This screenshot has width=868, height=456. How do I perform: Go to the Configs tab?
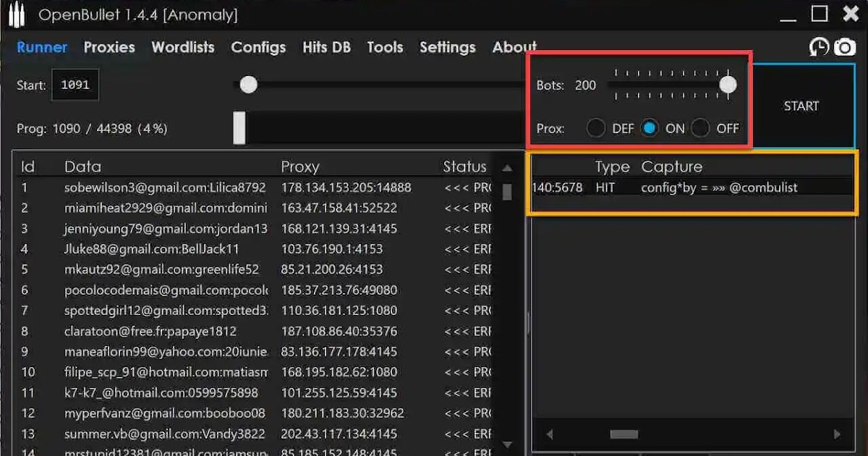[x=258, y=48]
